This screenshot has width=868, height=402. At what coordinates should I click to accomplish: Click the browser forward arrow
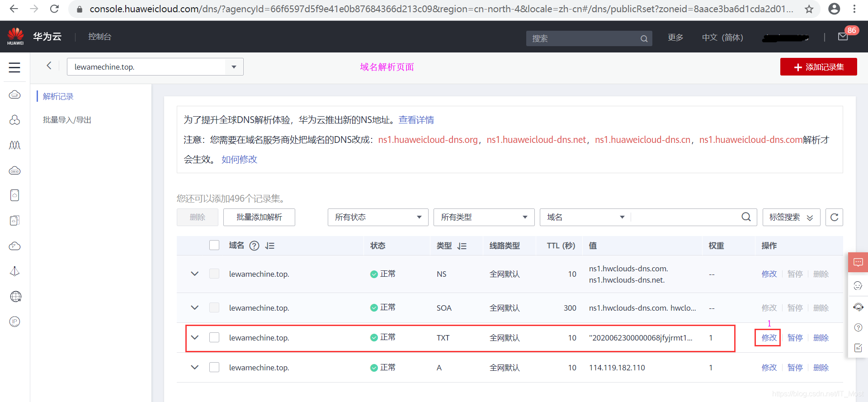34,9
